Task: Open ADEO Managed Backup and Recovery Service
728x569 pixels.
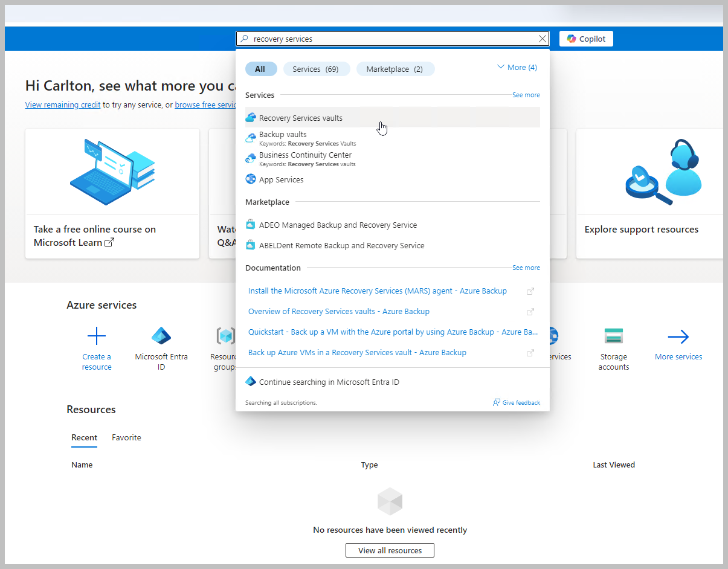Action: (393, 225)
